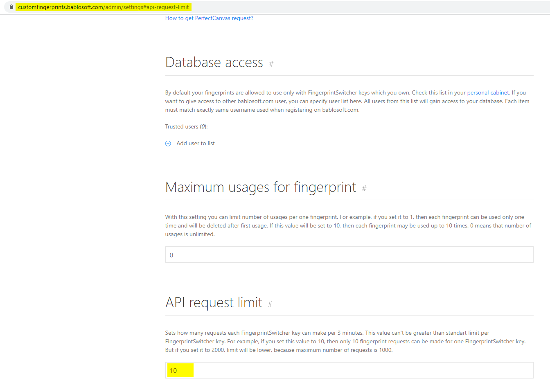Viewport: 550px width, 392px height.
Task: Click paragraph starting 'With this setting you can'
Action: click(x=348, y=225)
